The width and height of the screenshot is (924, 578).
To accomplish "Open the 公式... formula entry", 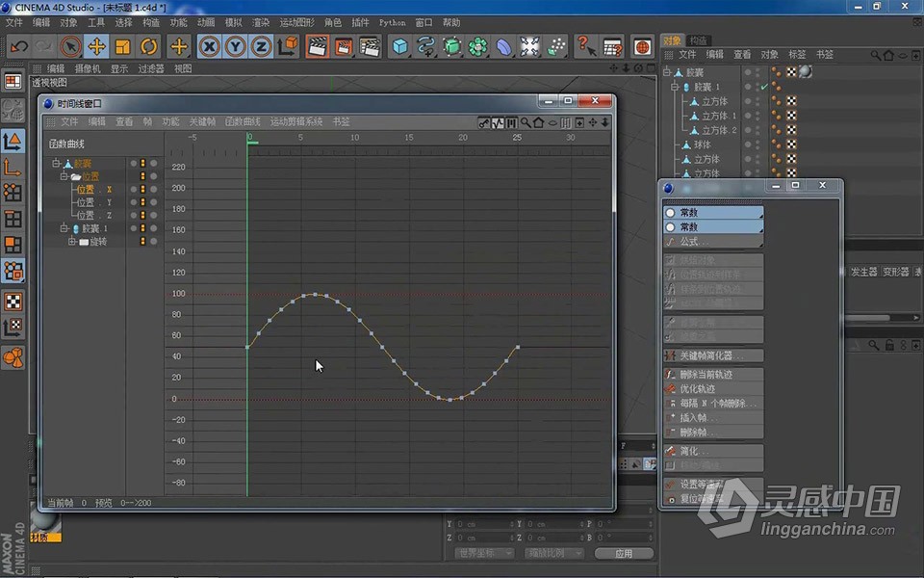I will point(713,242).
